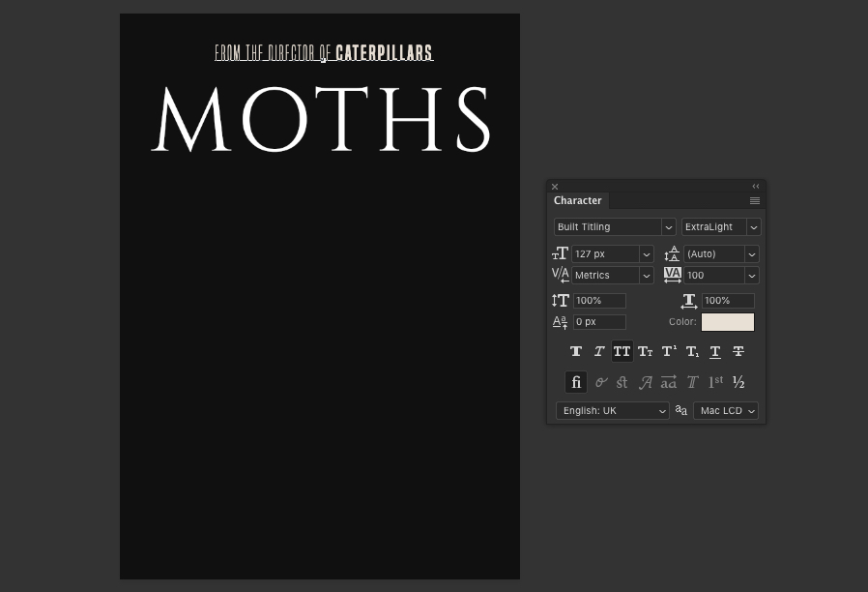Toggle All Caps text style
868x592 pixels.
click(622, 351)
